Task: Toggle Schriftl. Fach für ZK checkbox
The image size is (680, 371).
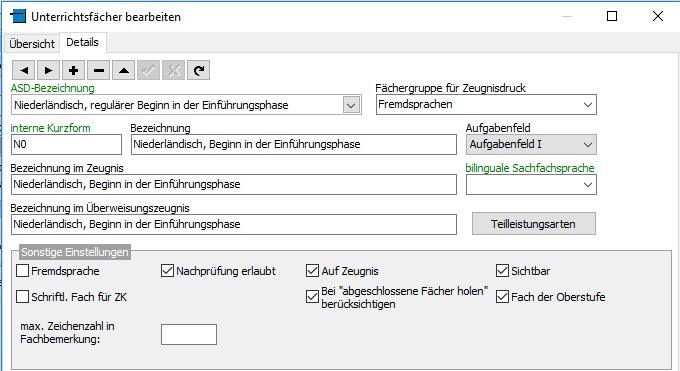Action: pyautogui.click(x=22, y=297)
